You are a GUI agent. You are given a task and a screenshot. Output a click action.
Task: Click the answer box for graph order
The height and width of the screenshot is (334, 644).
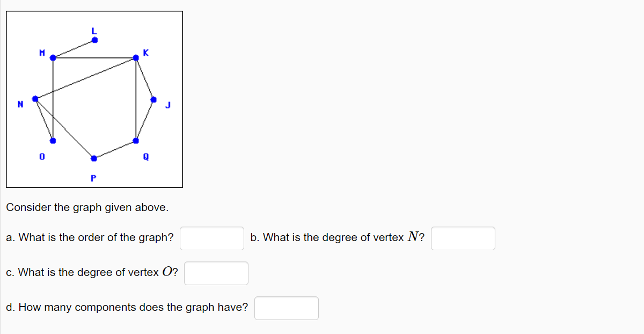[211, 238]
